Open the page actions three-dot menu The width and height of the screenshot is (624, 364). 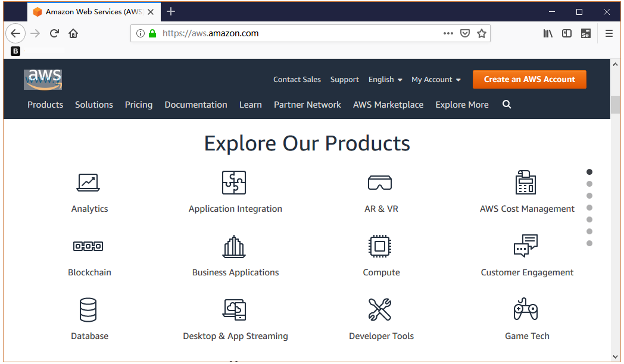448,33
